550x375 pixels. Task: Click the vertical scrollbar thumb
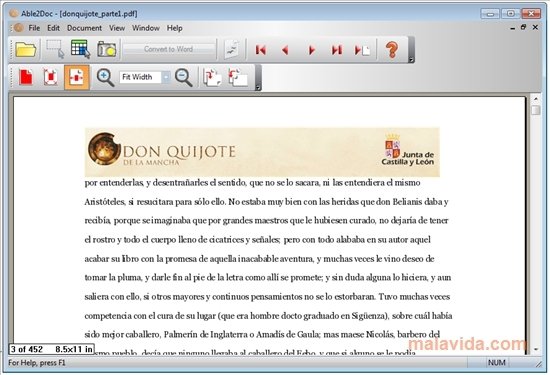click(535, 110)
